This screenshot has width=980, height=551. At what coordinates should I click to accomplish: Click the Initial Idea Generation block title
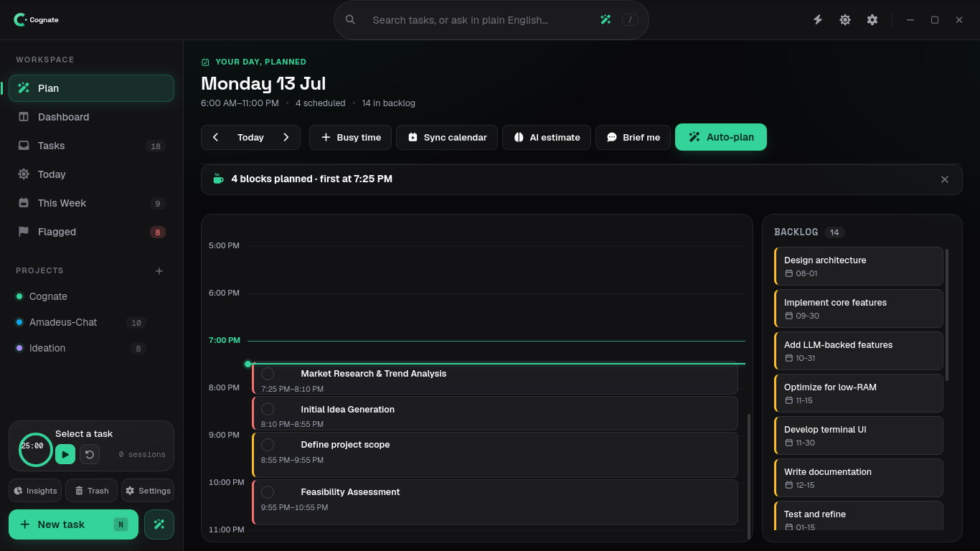348,410
